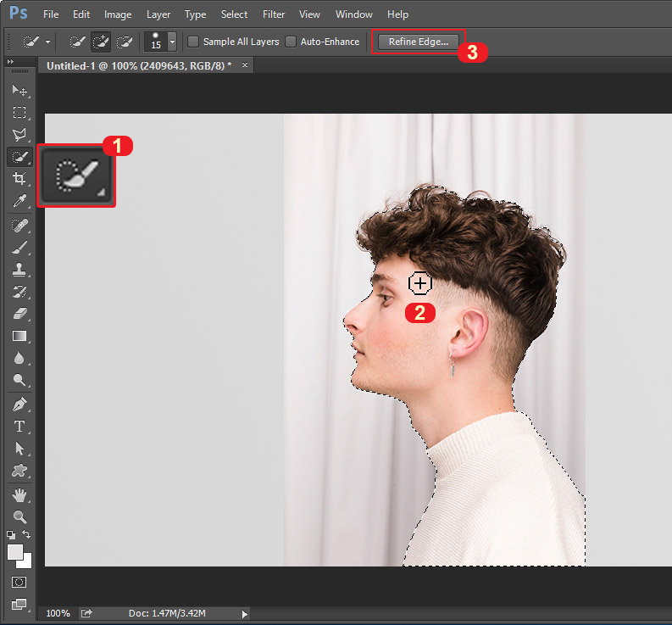Screen dimensions: 672x625
Task: Click the brush size 15 preview
Action: pyautogui.click(x=156, y=42)
